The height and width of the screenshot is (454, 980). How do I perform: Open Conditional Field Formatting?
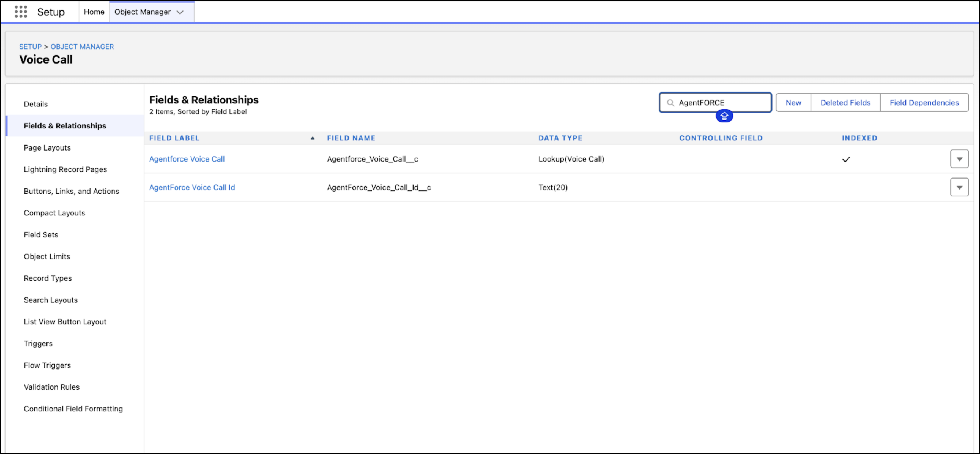click(73, 409)
